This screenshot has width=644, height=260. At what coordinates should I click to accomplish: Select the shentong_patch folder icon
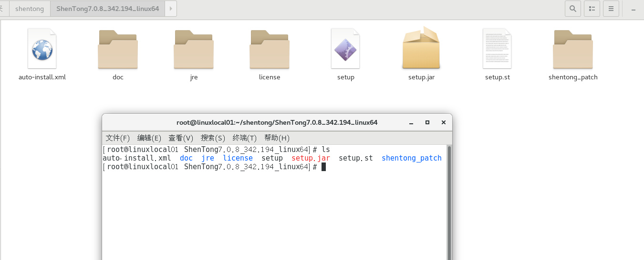coord(573,49)
